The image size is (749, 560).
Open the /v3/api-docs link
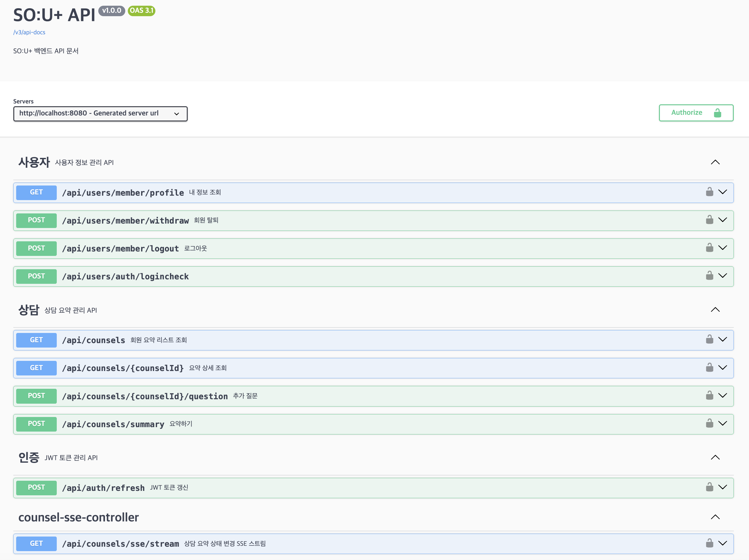tap(29, 32)
